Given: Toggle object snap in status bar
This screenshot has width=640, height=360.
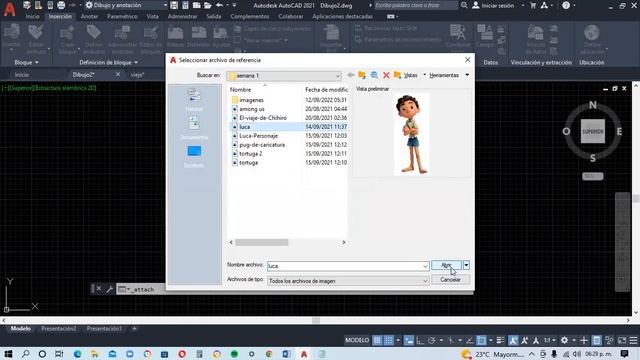Looking at the screenshot, I should [x=481, y=340].
